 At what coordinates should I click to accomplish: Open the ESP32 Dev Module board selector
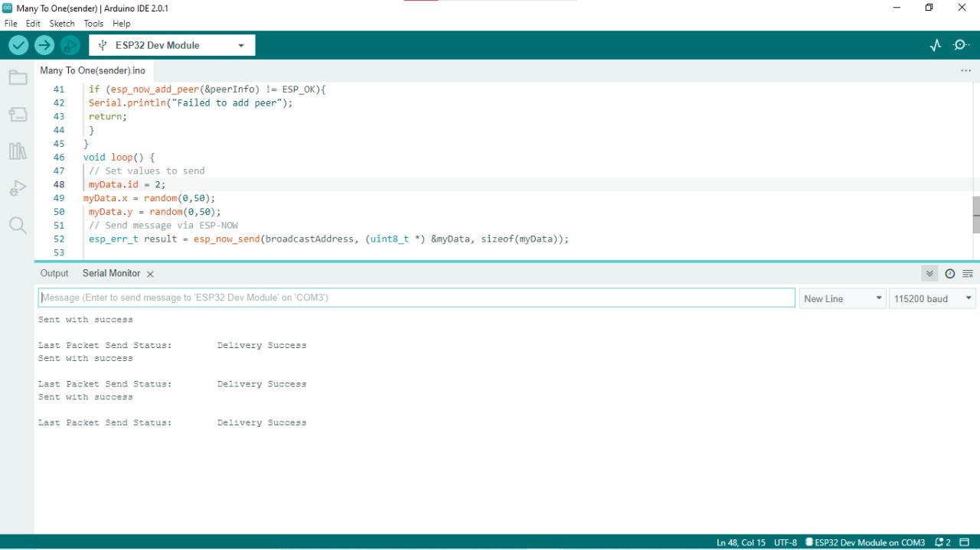pos(171,44)
